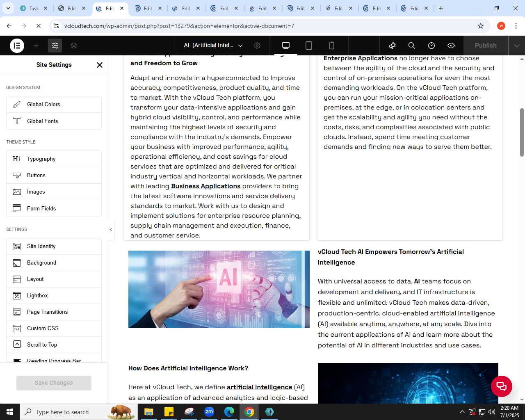525x420 pixels.
Task: Open Windows Start menu
Action: [x=10, y=412]
